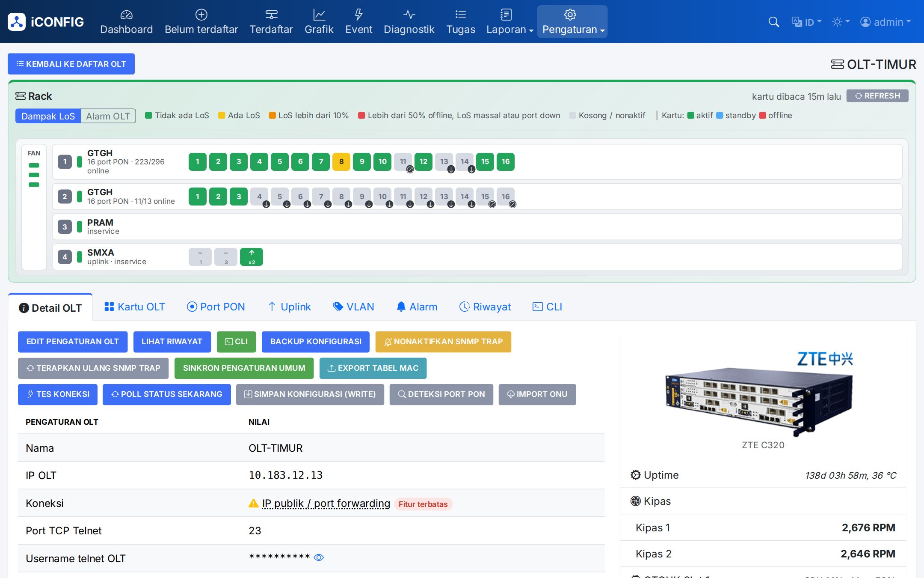
Task: Open the admin user dropdown
Action: pyautogui.click(x=885, y=22)
